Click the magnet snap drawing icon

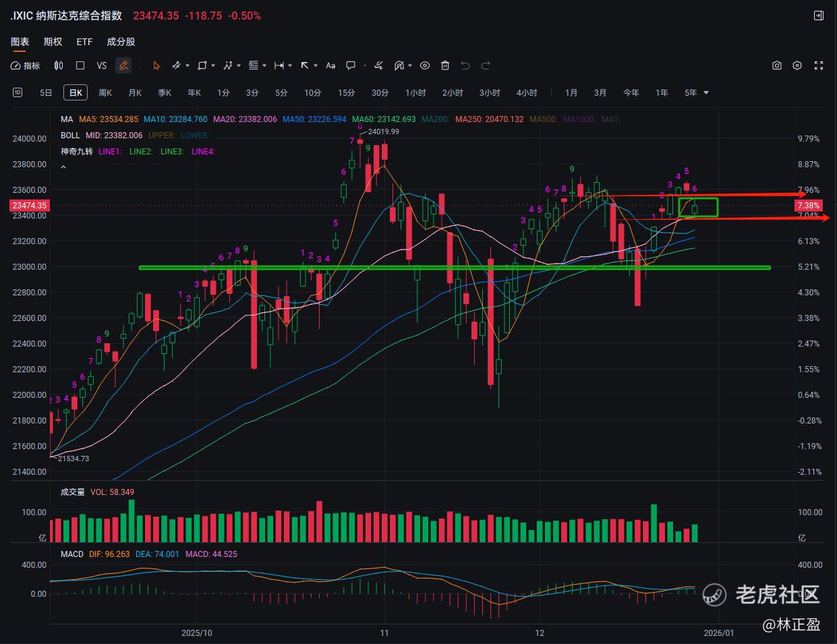[x=399, y=65]
